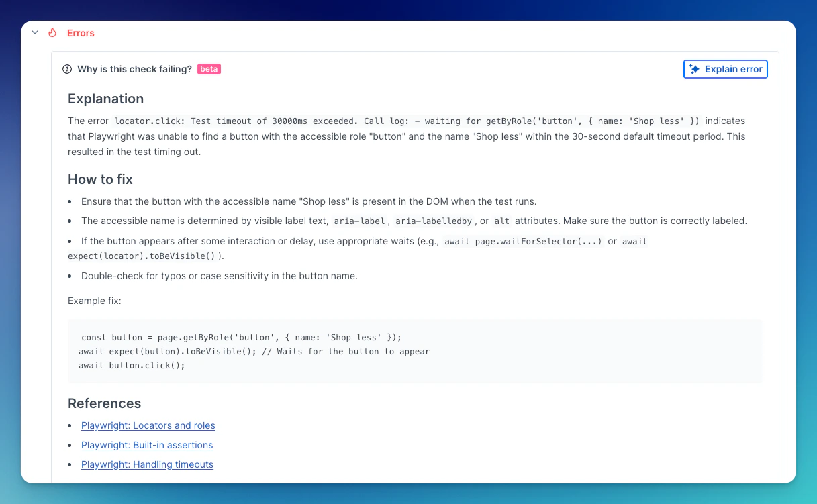Open Playwright: Built-in assertions link
817x504 pixels.
(x=147, y=445)
